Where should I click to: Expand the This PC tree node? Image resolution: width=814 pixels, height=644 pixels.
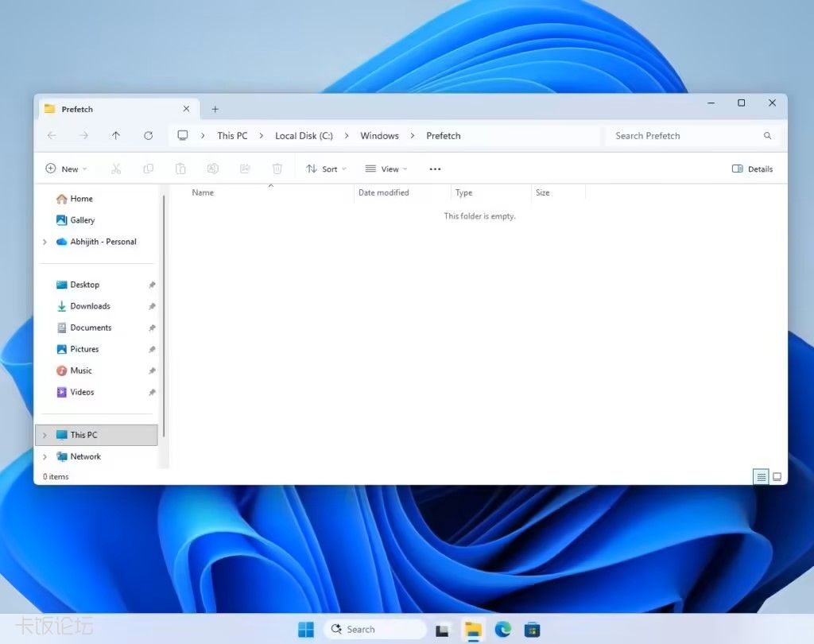pyautogui.click(x=45, y=435)
